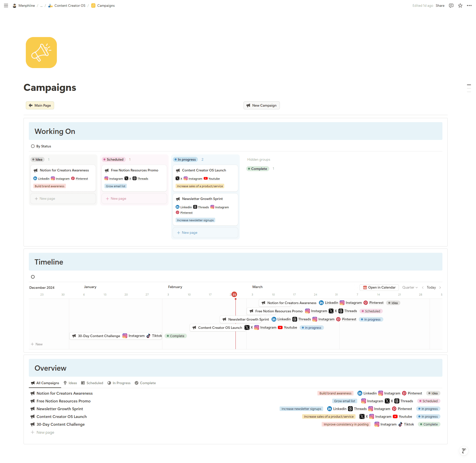Click the Content Creator OS breadcrumb icon
Viewport: 476px width, 463px height.
pos(50,6)
